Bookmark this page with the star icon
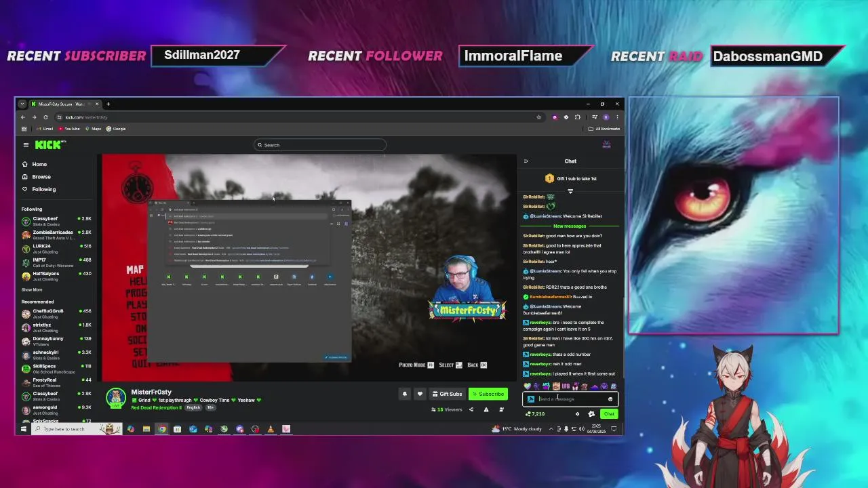The image size is (868, 488). coord(539,117)
